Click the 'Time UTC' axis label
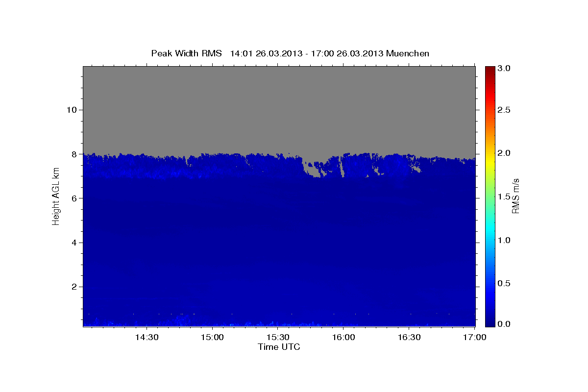Viewport: 588px width, 392px height. coord(279,347)
